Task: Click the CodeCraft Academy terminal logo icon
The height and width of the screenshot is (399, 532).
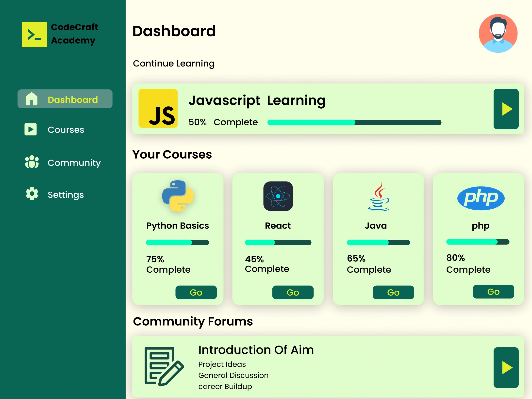Action: click(x=34, y=34)
